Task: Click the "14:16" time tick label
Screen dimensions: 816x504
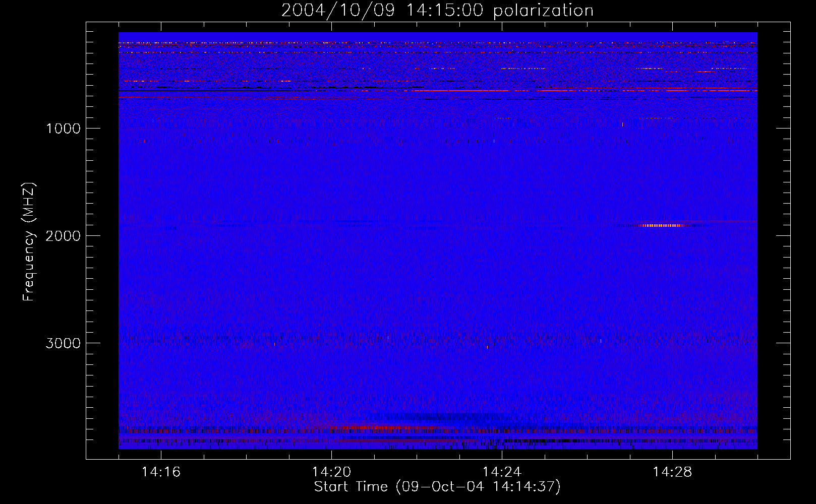Action: [x=161, y=472]
